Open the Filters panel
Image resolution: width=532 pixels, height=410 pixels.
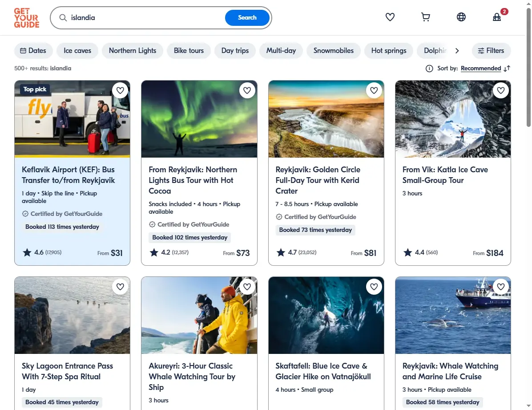coord(491,51)
